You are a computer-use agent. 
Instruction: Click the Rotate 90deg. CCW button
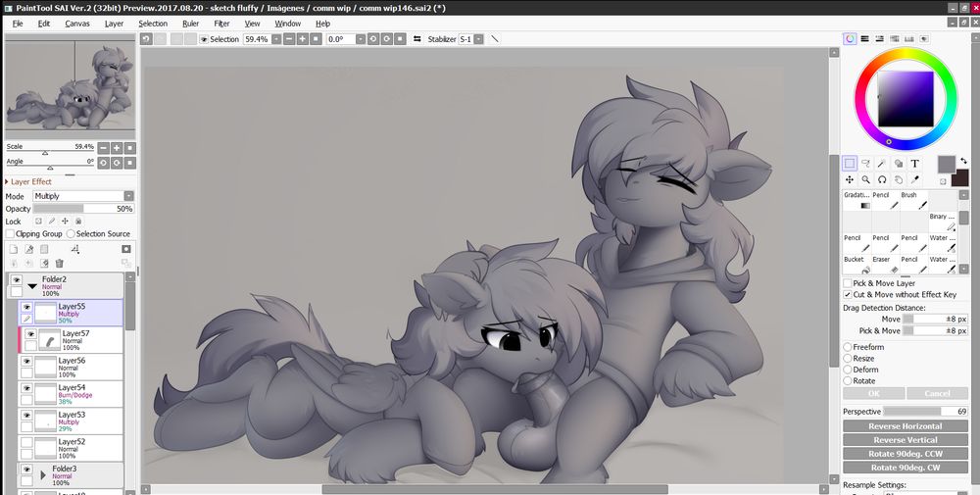pos(905,454)
